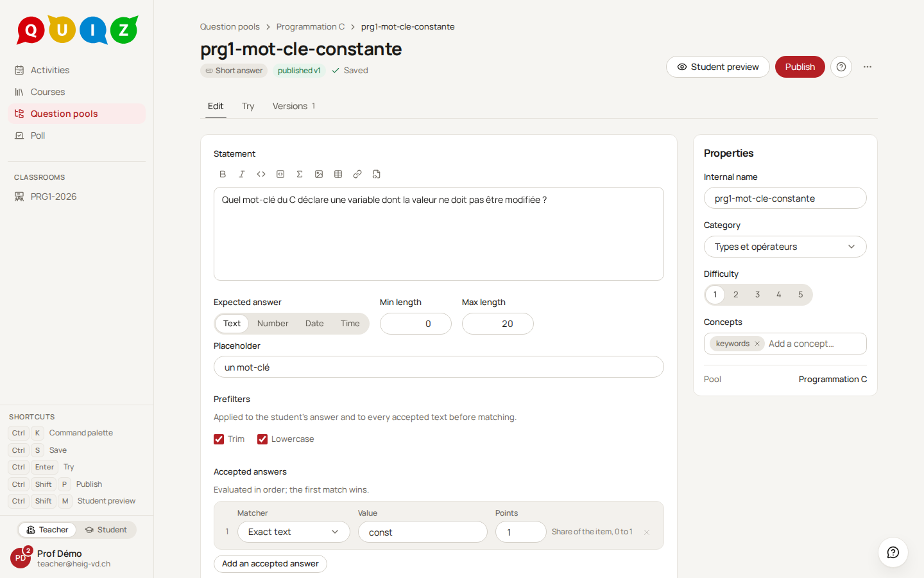Viewport: 924px width, 578px height.
Task: Open the Student preview
Action: (x=718, y=67)
